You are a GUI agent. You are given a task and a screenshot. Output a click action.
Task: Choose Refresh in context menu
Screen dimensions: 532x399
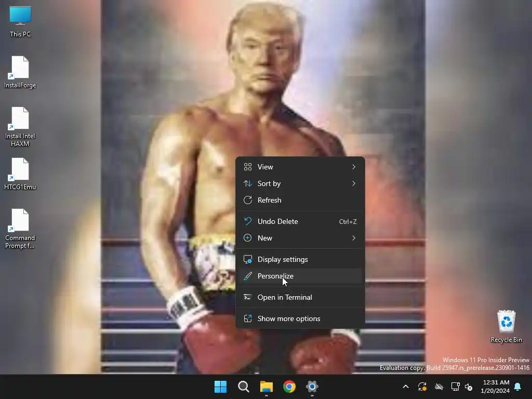click(300, 200)
